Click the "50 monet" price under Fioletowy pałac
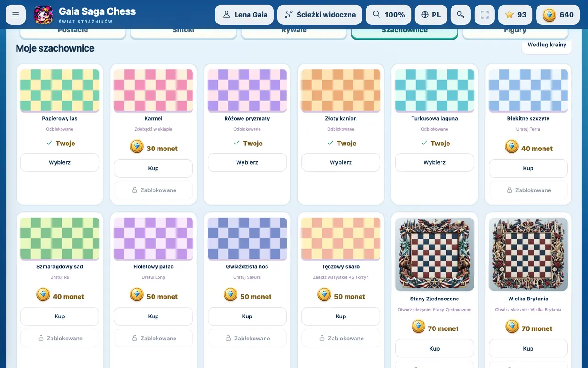588x368 pixels. pyautogui.click(x=162, y=297)
